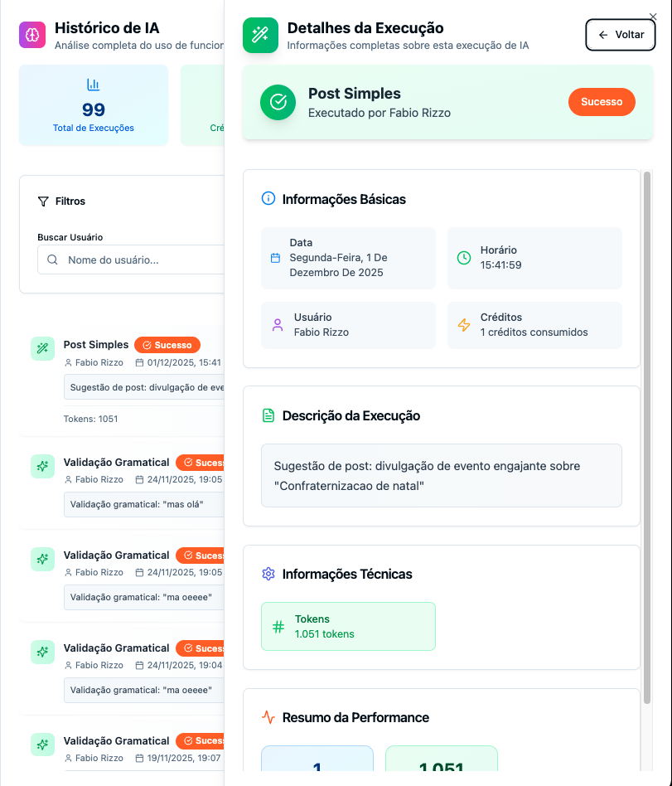
Task: Open the Post Simples execution entry
Action: point(96,344)
